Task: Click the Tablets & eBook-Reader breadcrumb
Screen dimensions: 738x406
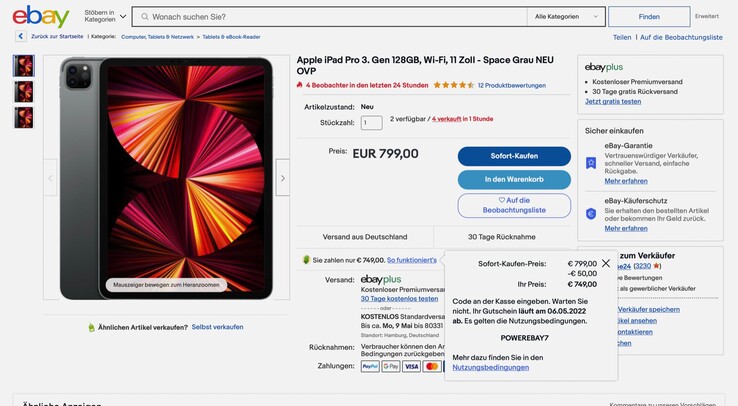Action: [x=231, y=36]
